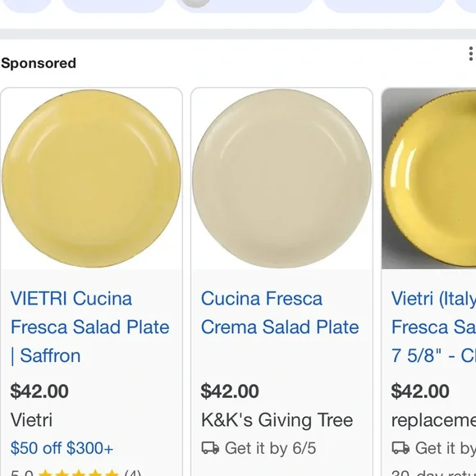Open the Crema cream-colored plate image
Viewport: 476px width, 476px height.
(281, 179)
